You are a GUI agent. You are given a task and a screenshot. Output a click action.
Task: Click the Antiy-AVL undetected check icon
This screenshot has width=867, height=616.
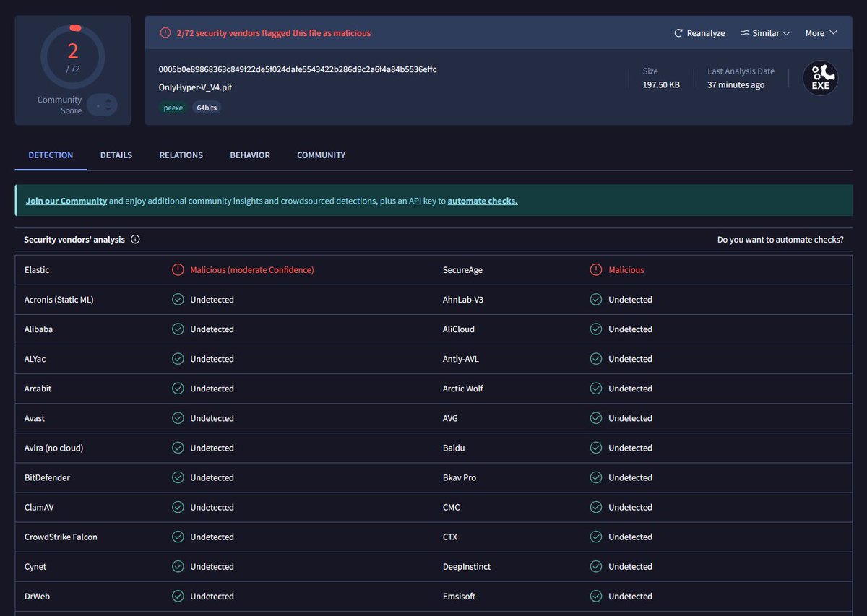tap(596, 359)
